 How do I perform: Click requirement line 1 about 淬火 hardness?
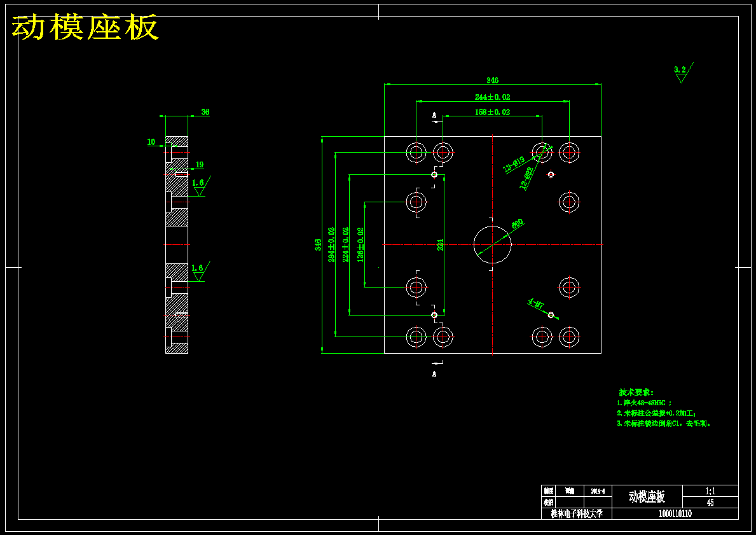tap(644, 403)
